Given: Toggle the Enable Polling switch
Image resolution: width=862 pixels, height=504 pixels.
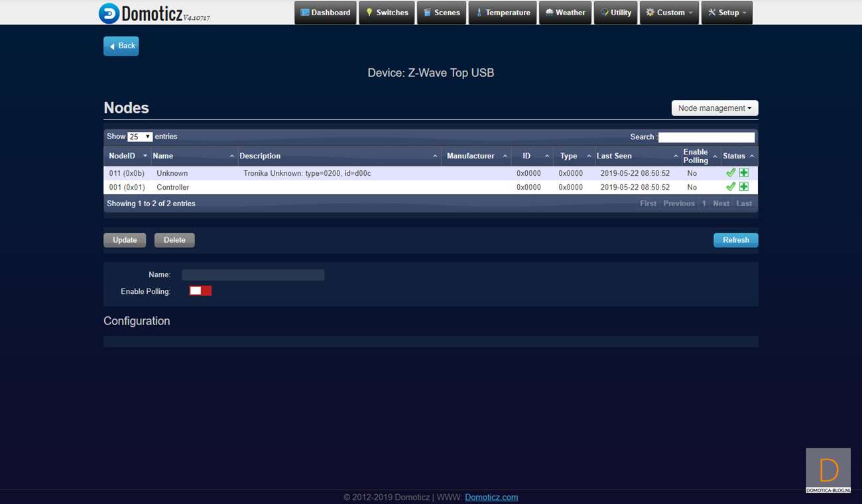Looking at the screenshot, I should click(200, 291).
